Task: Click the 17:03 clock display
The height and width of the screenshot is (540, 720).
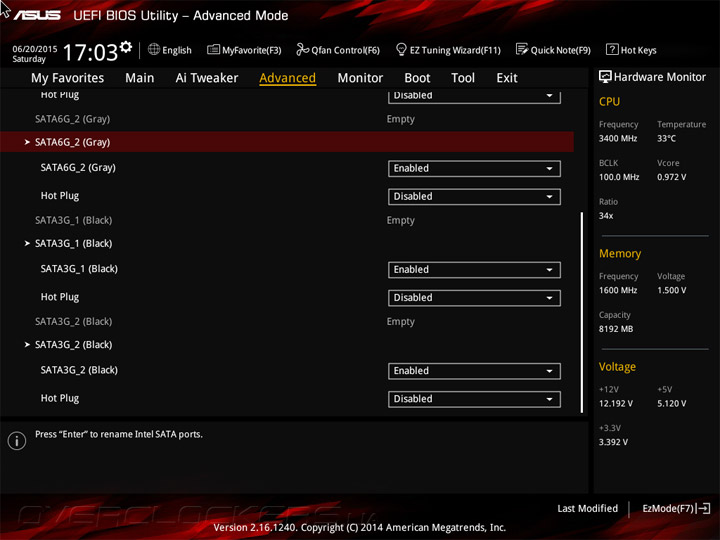Action: [x=90, y=52]
